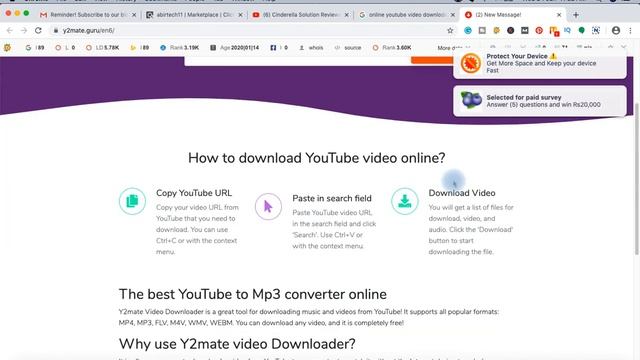Switch to the abirtech11 Marketplace tab
The width and height of the screenshot is (640, 360).
[194, 15]
